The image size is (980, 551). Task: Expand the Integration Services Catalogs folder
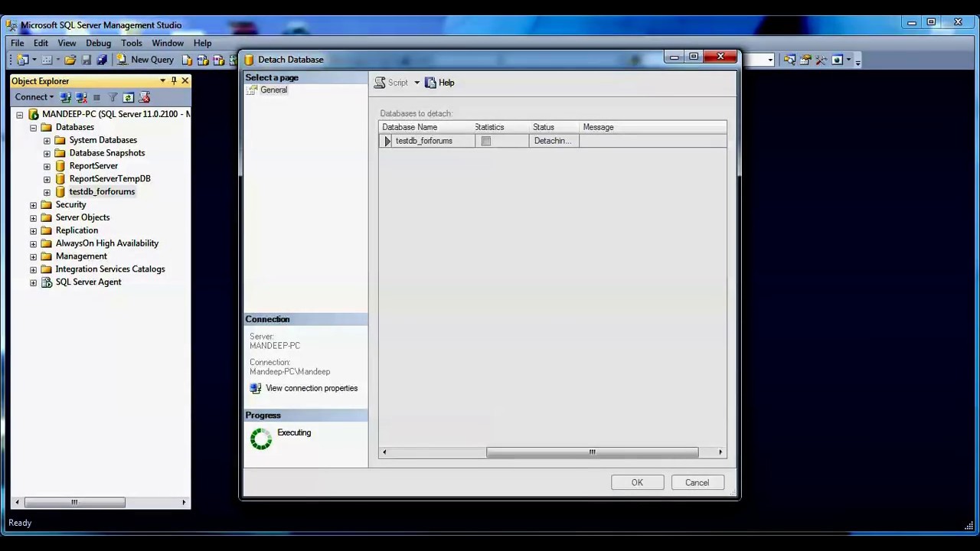(33, 269)
